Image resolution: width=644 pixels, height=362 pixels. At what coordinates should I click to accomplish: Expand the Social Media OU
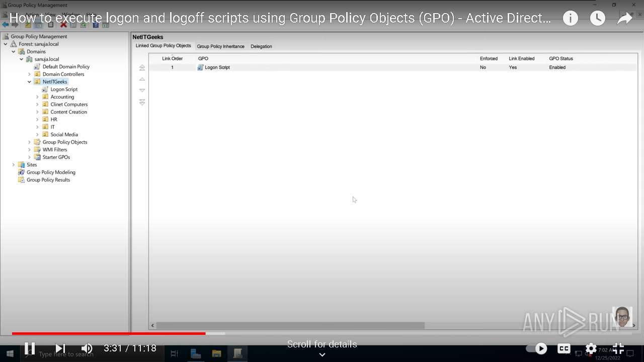38,135
